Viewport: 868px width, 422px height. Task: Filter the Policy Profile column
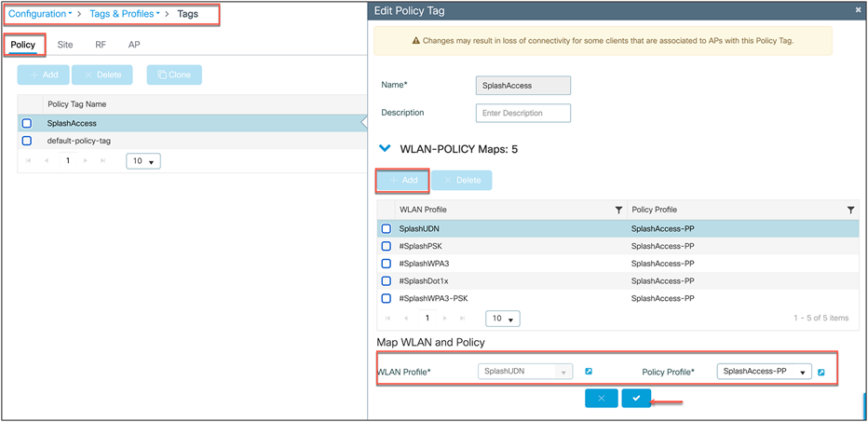point(851,211)
